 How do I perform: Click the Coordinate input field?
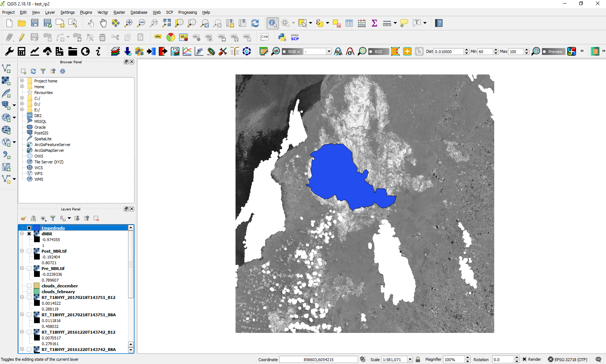point(318,359)
